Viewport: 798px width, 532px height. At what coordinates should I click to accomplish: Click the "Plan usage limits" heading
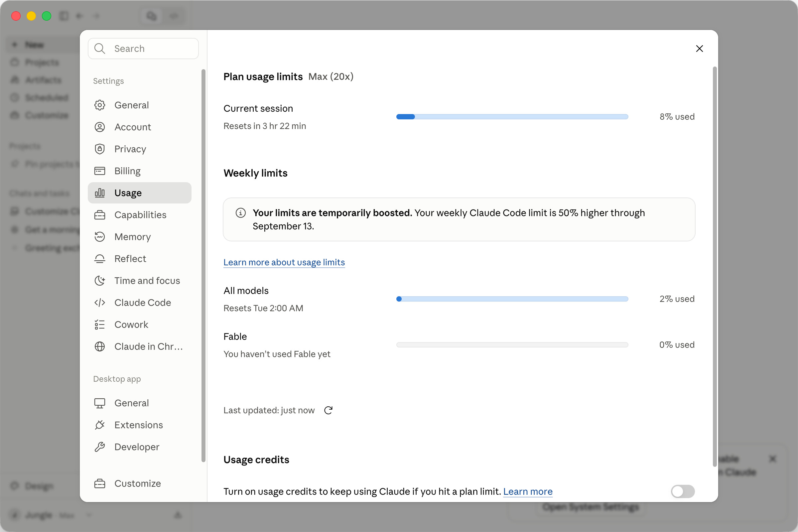[x=263, y=77]
